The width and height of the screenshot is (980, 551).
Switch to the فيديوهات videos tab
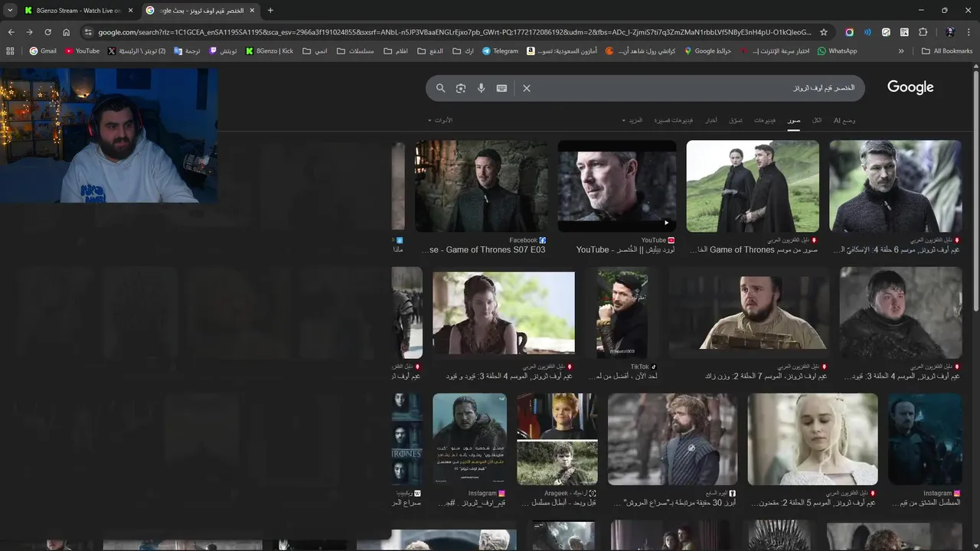coord(764,120)
